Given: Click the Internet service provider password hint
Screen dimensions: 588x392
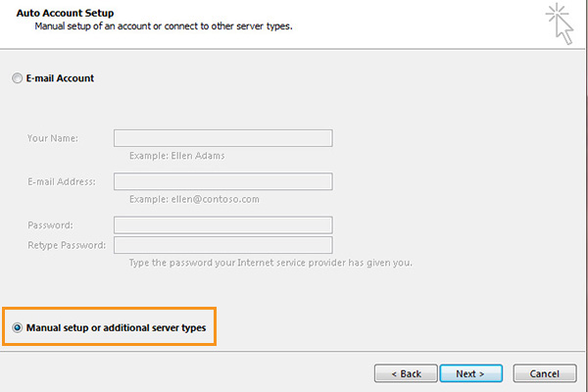Looking at the screenshot, I should point(270,263).
